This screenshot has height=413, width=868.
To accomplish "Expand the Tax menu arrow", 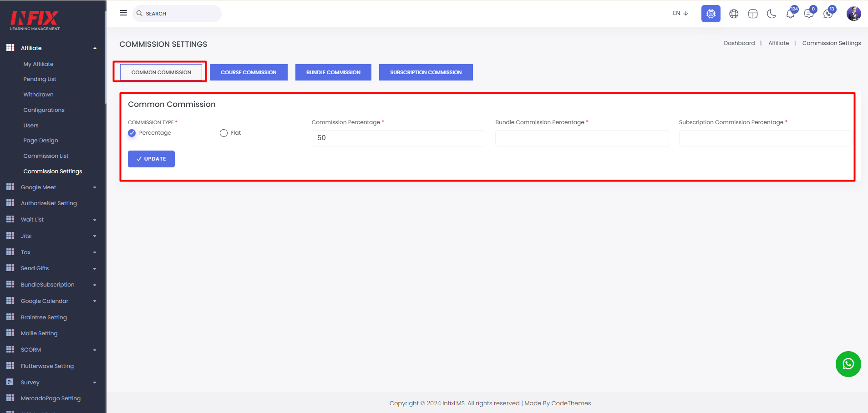I will tap(95, 252).
